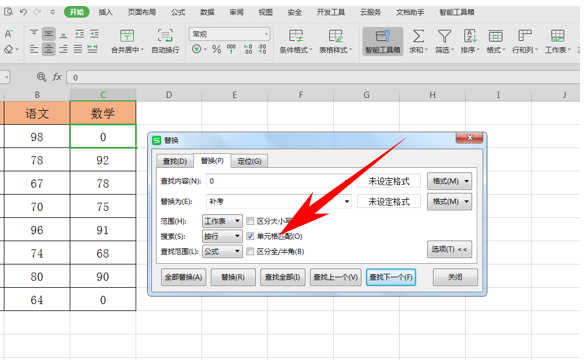The height and width of the screenshot is (360, 584).
Task: Click the 替换(R) button
Action: click(x=233, y=277)
